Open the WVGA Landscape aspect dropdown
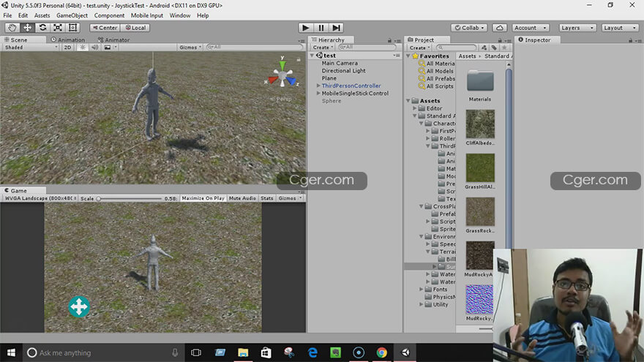644x362 pixels. (x=40, y=198)
